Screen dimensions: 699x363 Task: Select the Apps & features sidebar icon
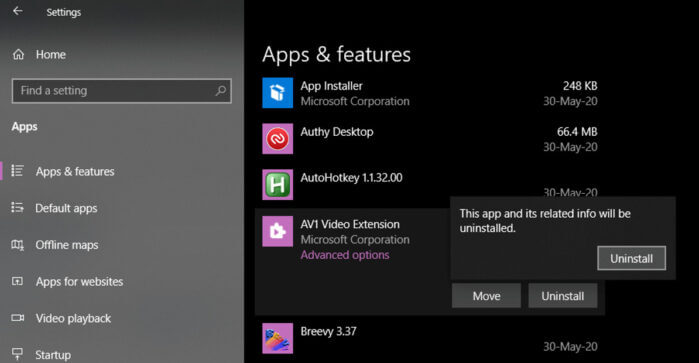point(17,171)
